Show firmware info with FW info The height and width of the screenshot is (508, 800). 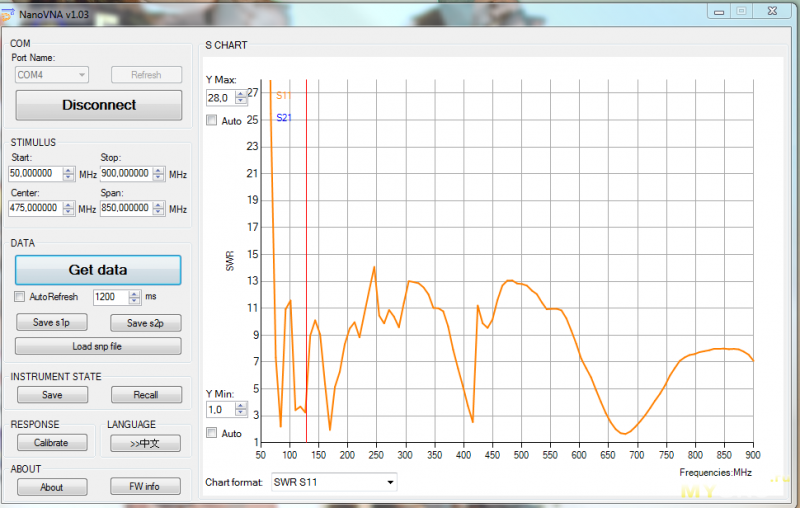(x=145, y=487)
